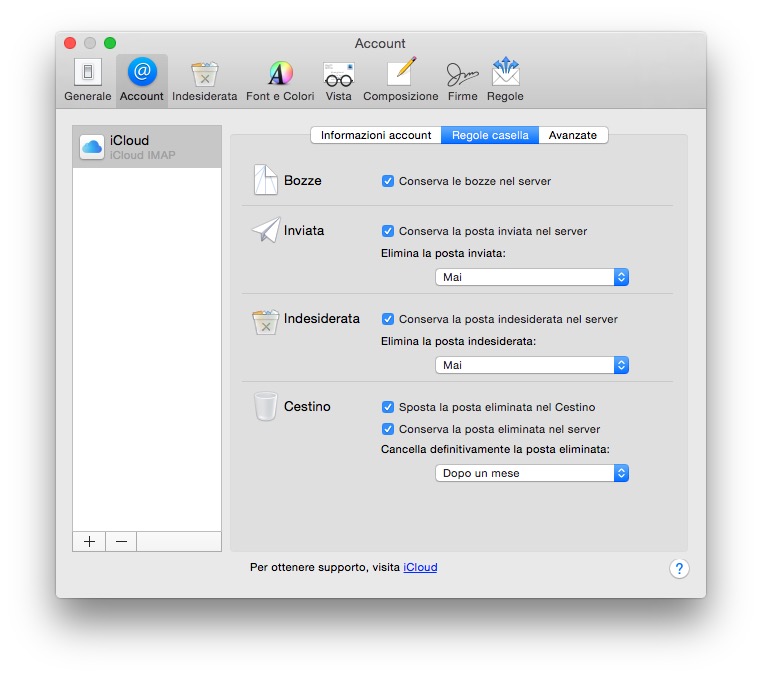The height and width of the screenshot is (678, 762).
Task: Switch to the Regole casella tab
Action: (490, 135)
